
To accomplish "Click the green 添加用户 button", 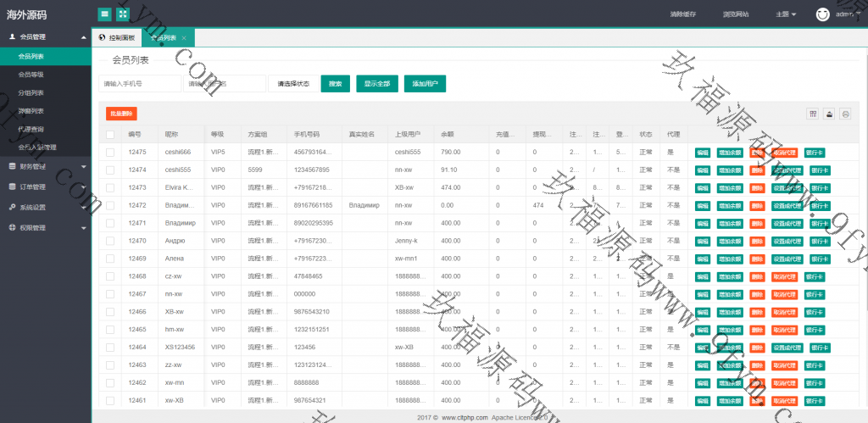I will [424, 84].
